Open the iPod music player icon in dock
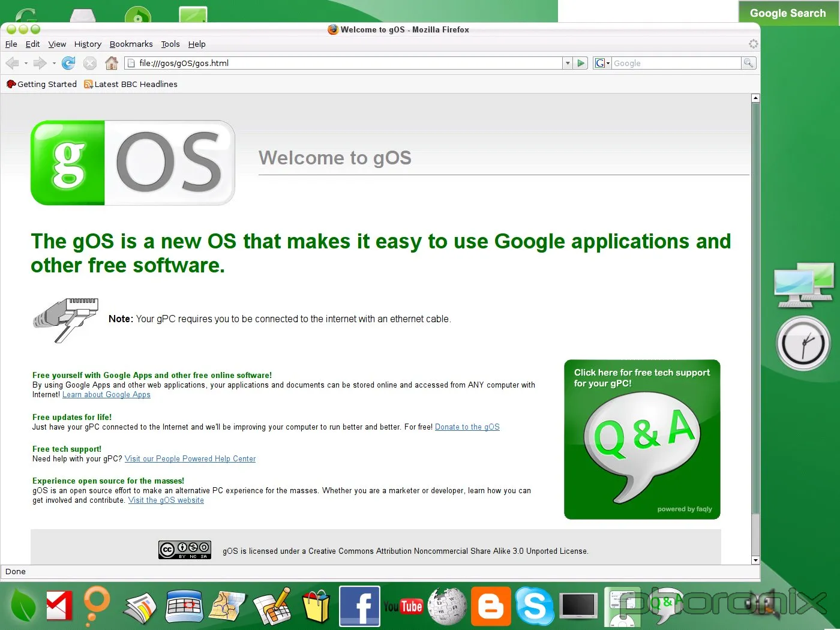The height and width of the screenshot is (630, 840). (x=622, y=607)
